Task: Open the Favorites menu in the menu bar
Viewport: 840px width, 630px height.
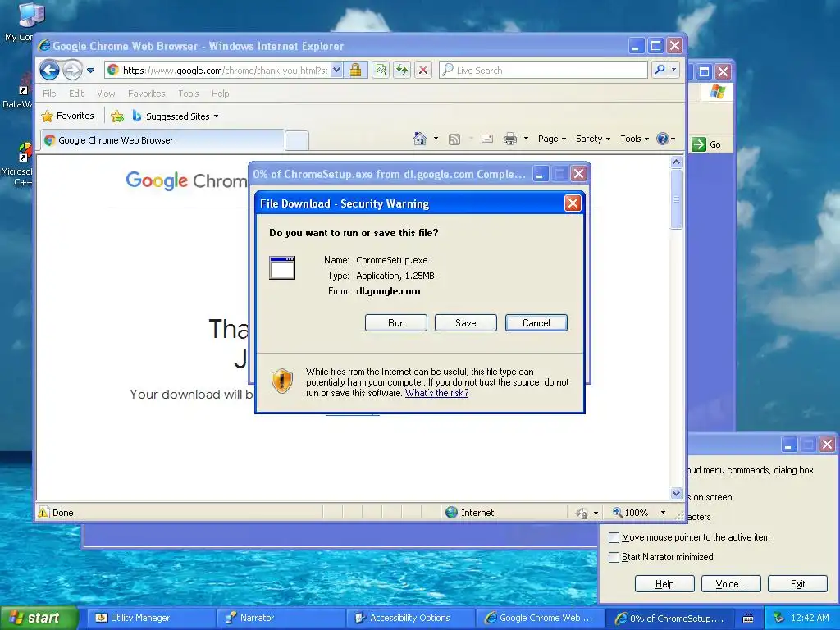Action: [146, 94]
